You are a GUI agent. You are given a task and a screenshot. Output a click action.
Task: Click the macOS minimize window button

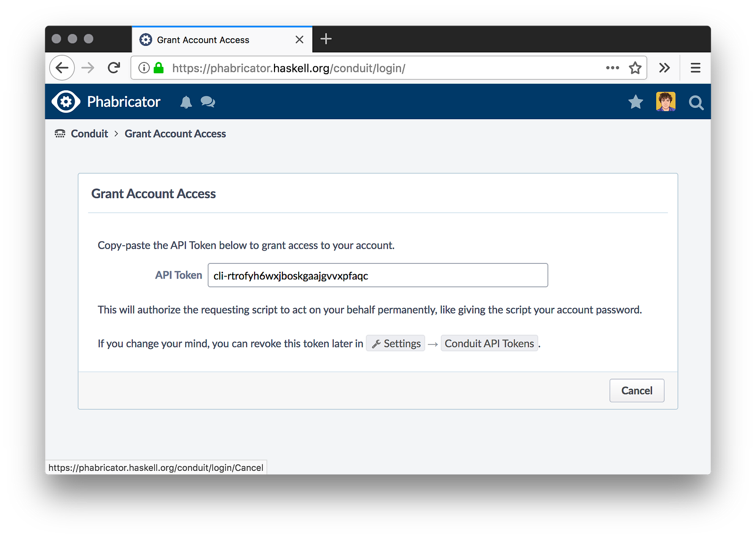pos(72,39)
